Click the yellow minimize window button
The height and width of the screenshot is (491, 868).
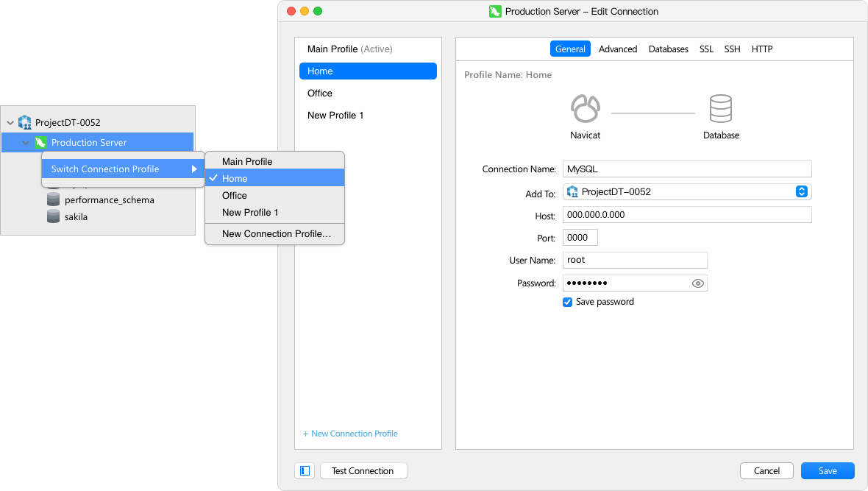305,11
